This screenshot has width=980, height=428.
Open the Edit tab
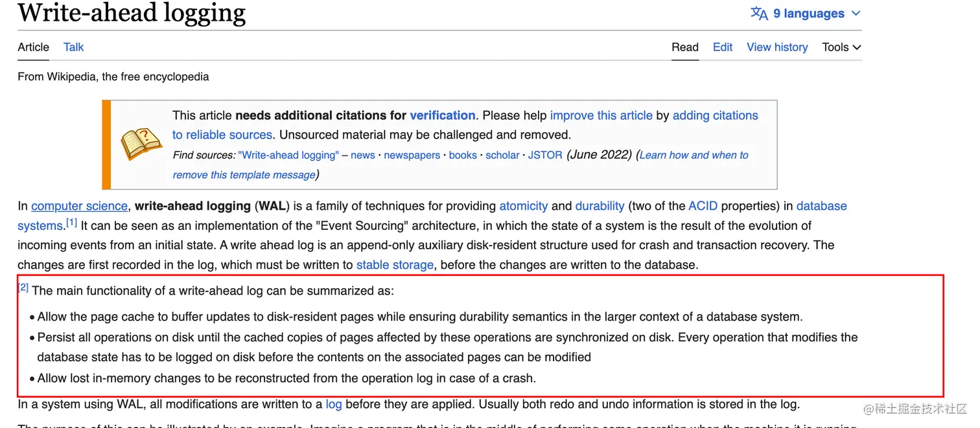[723, 47]
